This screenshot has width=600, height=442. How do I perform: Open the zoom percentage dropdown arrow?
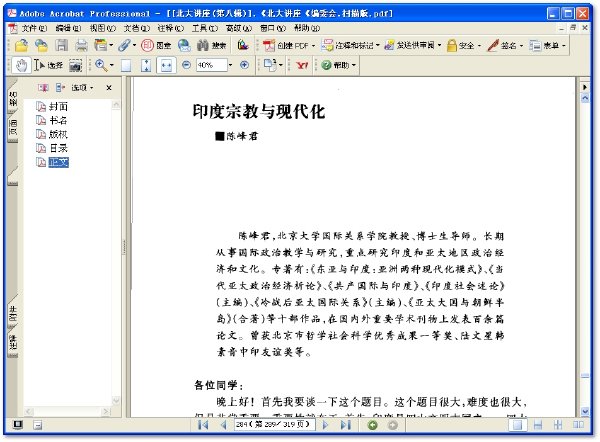click(x=230, y=65)
